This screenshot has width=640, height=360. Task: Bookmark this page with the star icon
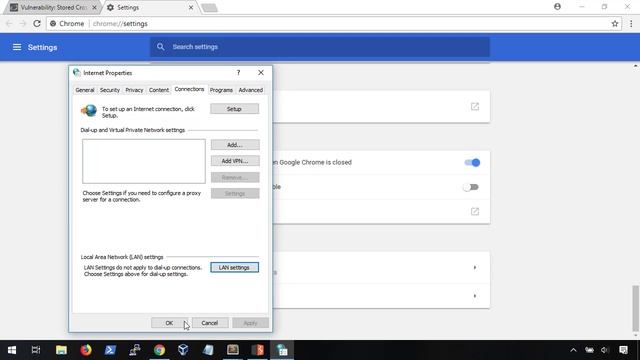[x=615, y=24]
